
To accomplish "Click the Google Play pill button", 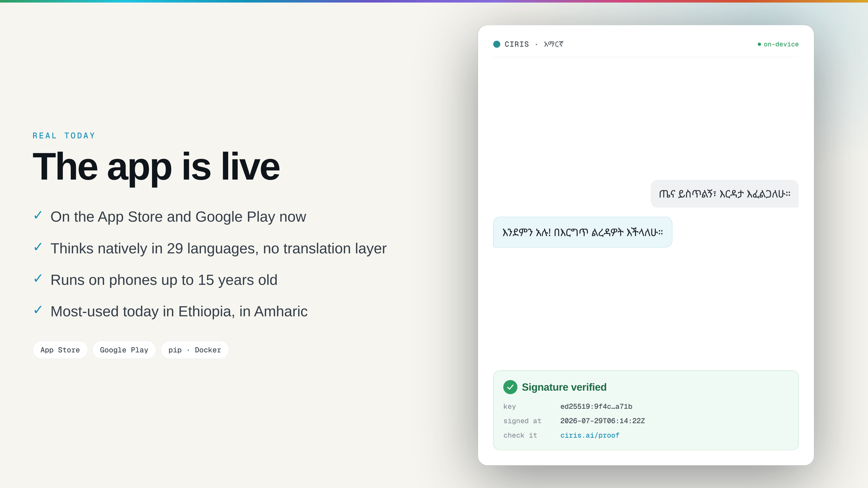I will pyautogui.click(x=124, y=350).
